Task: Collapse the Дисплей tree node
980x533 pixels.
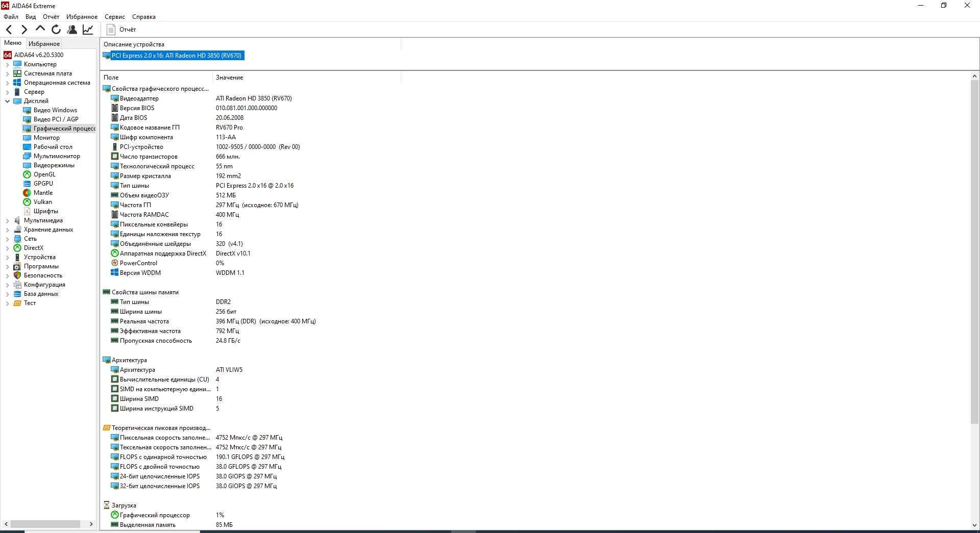Action: click(7, 101)
